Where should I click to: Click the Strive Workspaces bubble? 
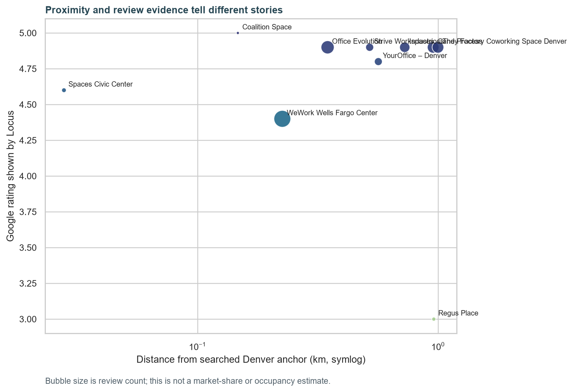370,47
